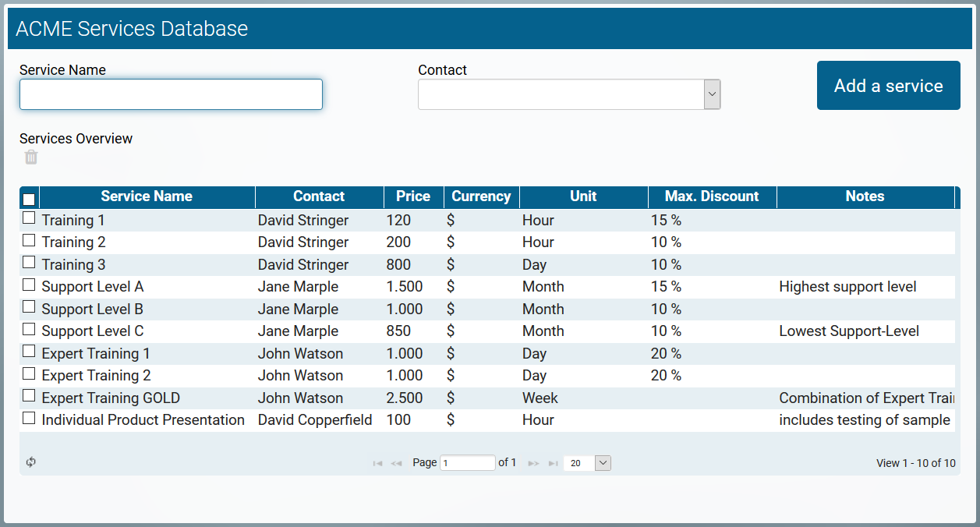Check the Support Level A row checkbox
This screenshot has height=527, width=980.
(29, 285)
